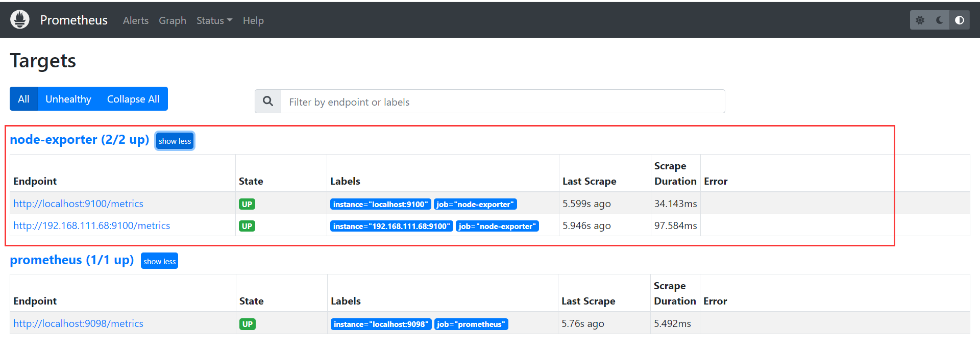Collapse node-exporter with show less

click(x=175, y=141)
